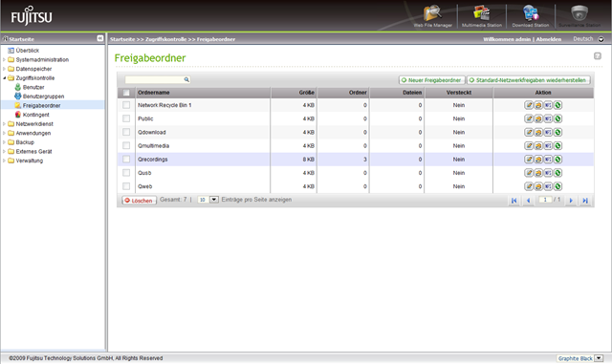Expand the Netzwerkdienst tree node
This screenshot has height=364, width=612.
coord(4,123)
